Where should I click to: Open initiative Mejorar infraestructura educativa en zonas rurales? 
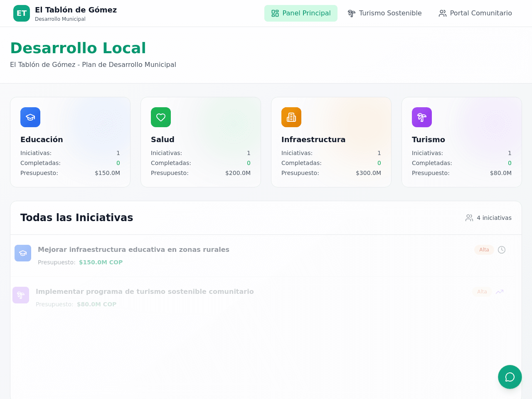[x=133, y=249]
